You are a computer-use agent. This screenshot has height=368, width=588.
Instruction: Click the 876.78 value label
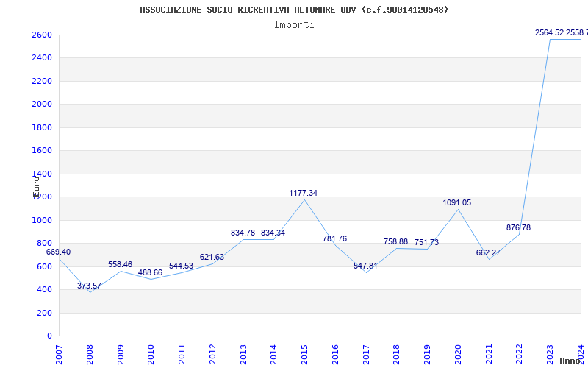518,227
